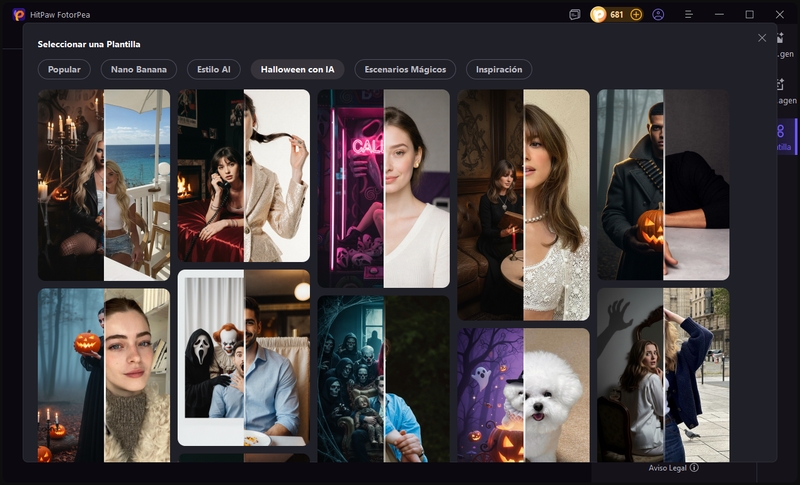Click the Aviso Legal info icon
The width and height of the screenshot is (800, 485).
(694, 467)
